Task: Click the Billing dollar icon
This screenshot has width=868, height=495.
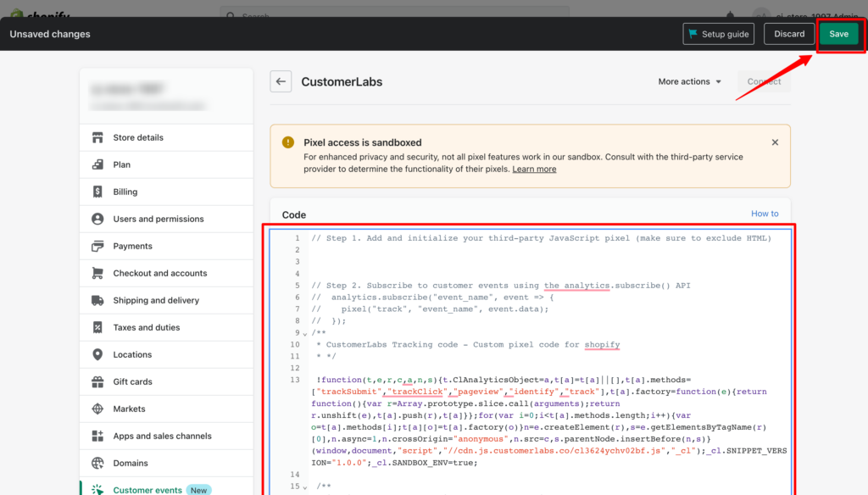Action: (97, 192)
